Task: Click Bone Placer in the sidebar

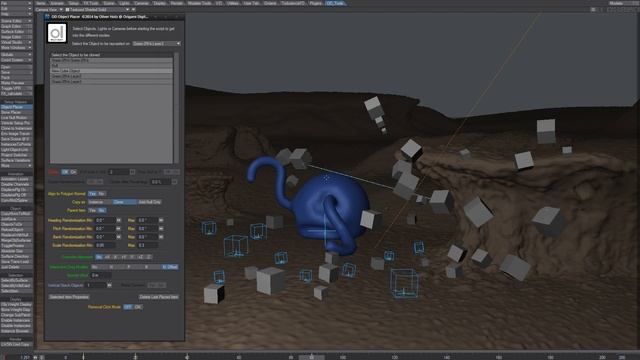Action: (x=16, y=112)
